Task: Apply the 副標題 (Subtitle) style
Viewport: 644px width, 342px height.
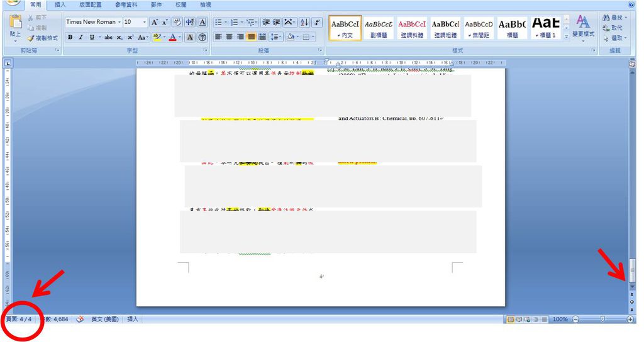Action: 379,28
